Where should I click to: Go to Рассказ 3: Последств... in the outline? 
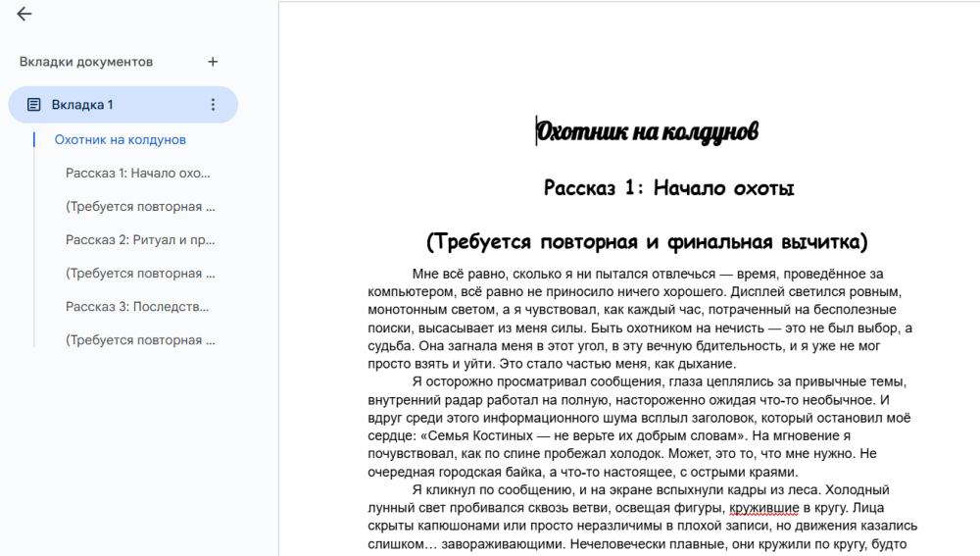click(x=138, y=307)
